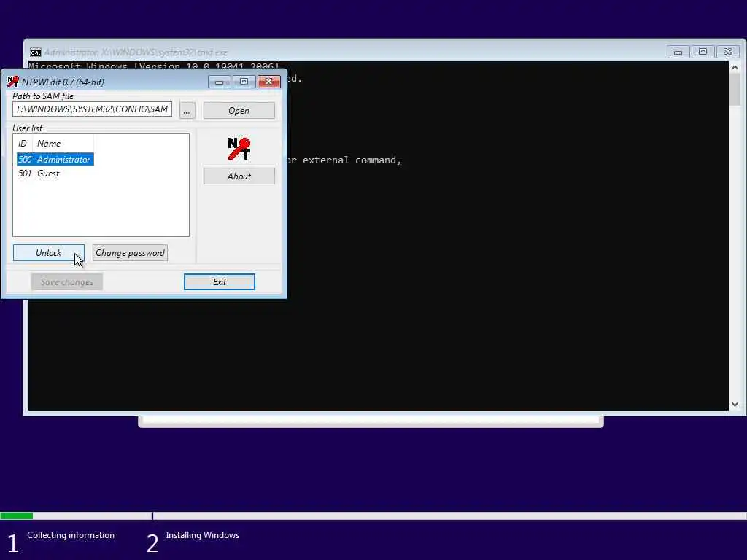The height and width of the screenshot is (560, 747).
Task: Maximize the cmd.exe window
Action: click(x=703, y=52)
